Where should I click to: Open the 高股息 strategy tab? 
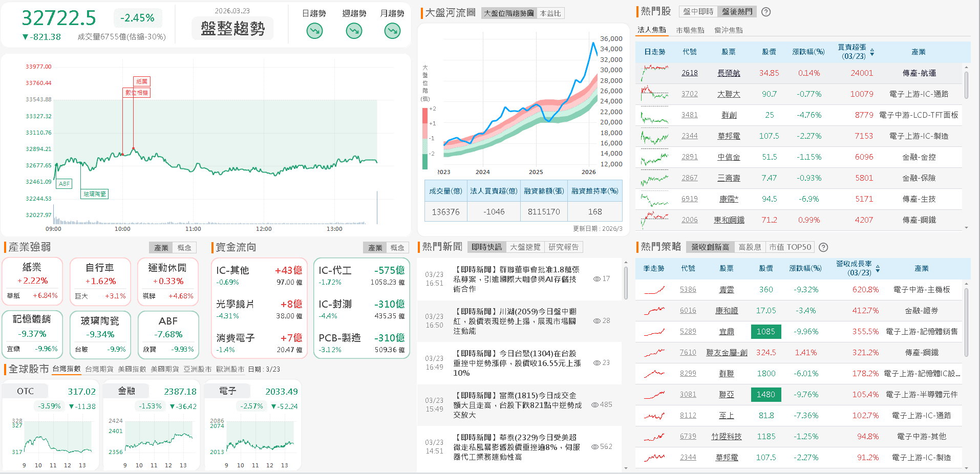coord(750,247)
